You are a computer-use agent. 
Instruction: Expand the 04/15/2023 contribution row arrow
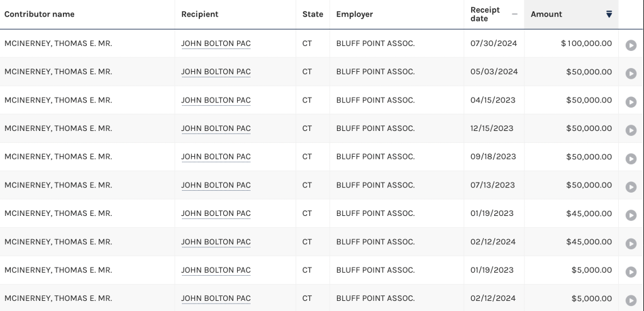point(631,102)
